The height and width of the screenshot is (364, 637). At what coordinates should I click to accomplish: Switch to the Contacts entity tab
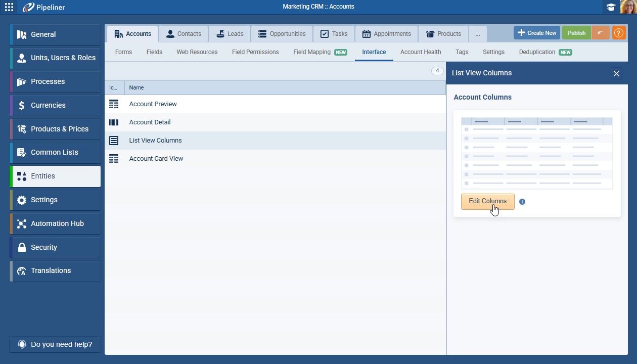tap(184, 34)
